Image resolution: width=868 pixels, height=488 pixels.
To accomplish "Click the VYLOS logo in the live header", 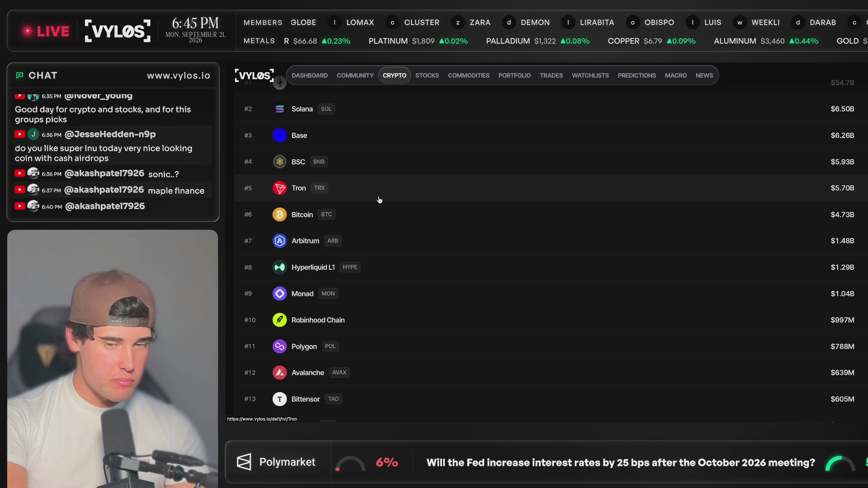I will (x=117, y=31).
